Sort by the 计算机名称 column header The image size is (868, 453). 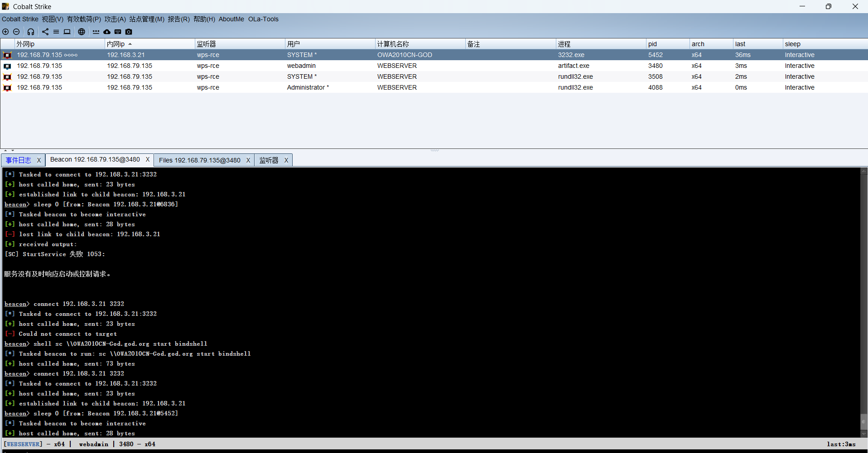(x=420, y=44)
